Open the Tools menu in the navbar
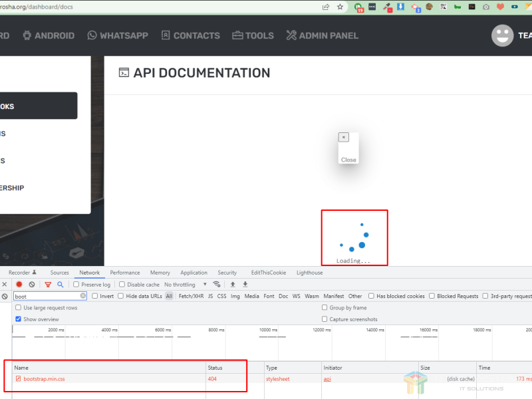The width and height of the screenshot is (532, 399). pyautogui.click(x=253, y=35)
